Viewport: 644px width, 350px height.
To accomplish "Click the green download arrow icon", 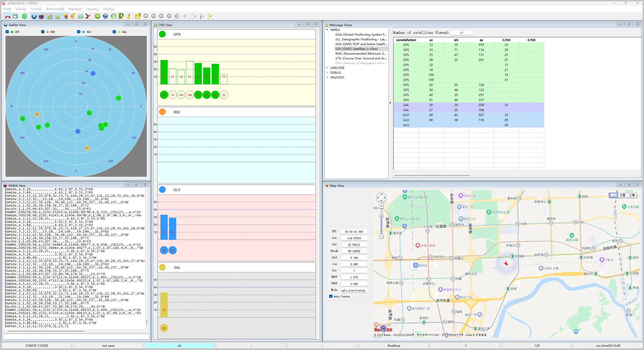I will click(98, 16).
